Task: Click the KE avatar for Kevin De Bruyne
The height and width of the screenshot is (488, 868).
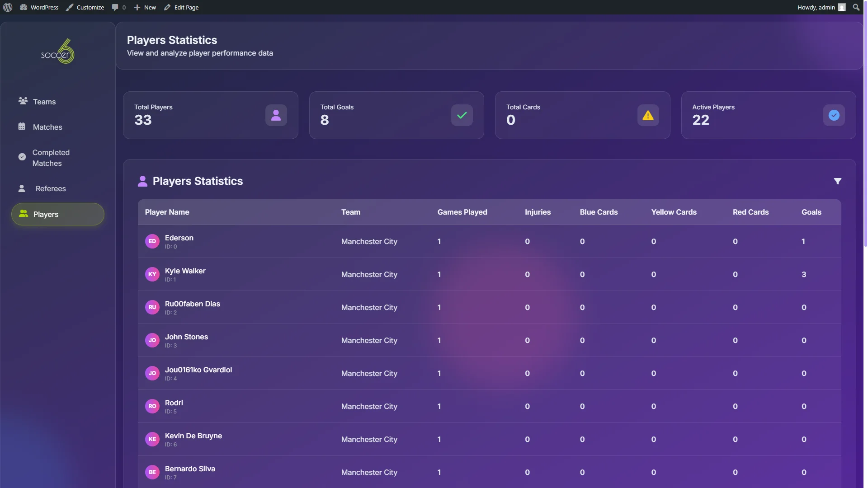Action: point(152,439)
